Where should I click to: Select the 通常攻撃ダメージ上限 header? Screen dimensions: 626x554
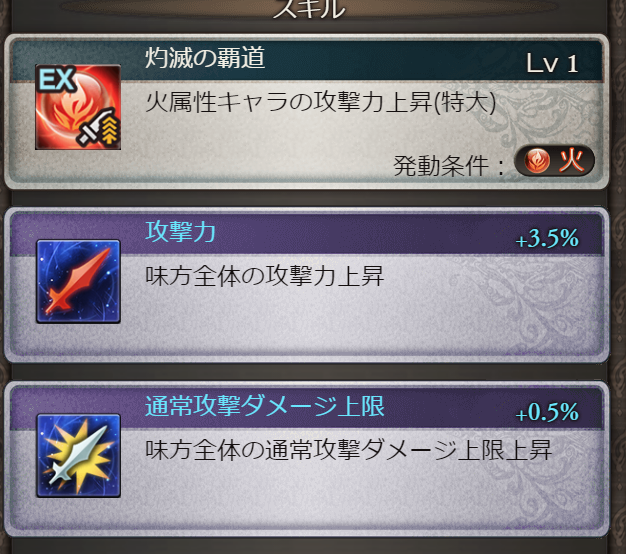(265, 406)
